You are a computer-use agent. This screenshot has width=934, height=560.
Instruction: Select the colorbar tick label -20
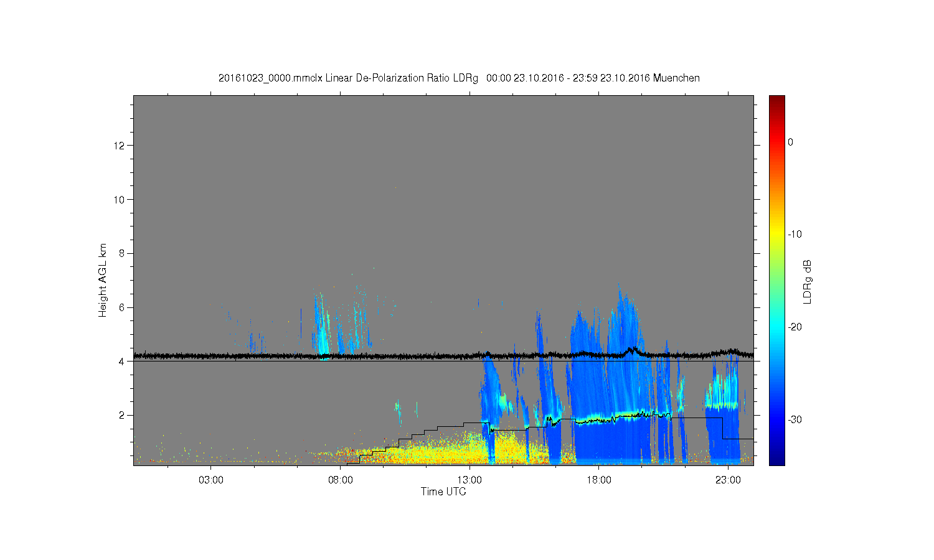point(795,327)
